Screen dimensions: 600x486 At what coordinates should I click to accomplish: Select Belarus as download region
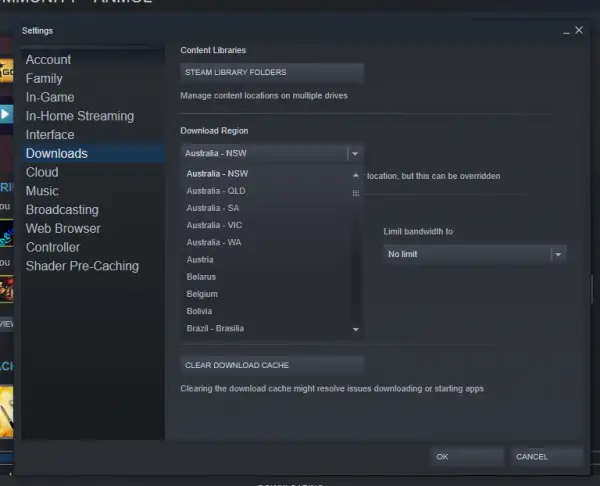tap(267, 277)
